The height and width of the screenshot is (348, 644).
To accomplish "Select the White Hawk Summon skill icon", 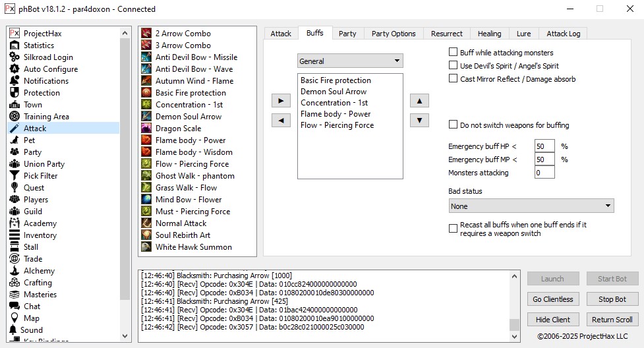I will click(x=146, y=247).
